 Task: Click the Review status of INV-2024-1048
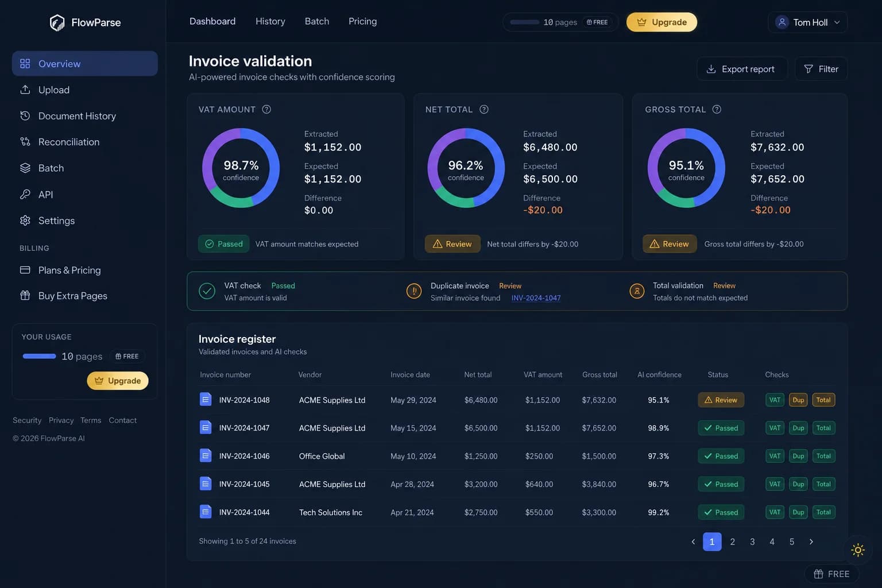(721, 400)
